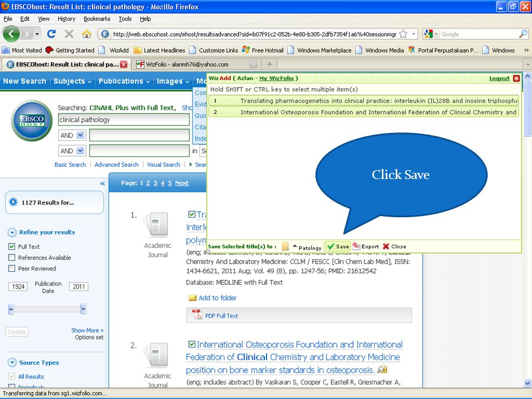Toggle the Full Text checkbox
532x399 pixels.
tap(12, 247)
